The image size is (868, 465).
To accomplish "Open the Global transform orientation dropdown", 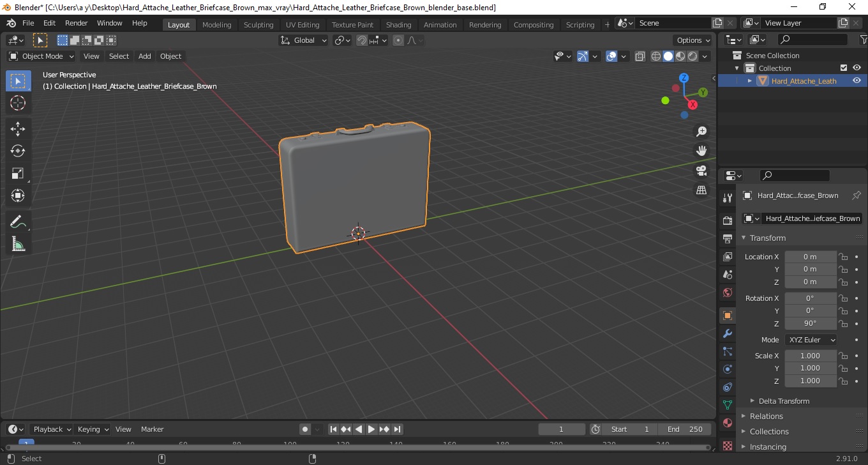I will [304, 40].
